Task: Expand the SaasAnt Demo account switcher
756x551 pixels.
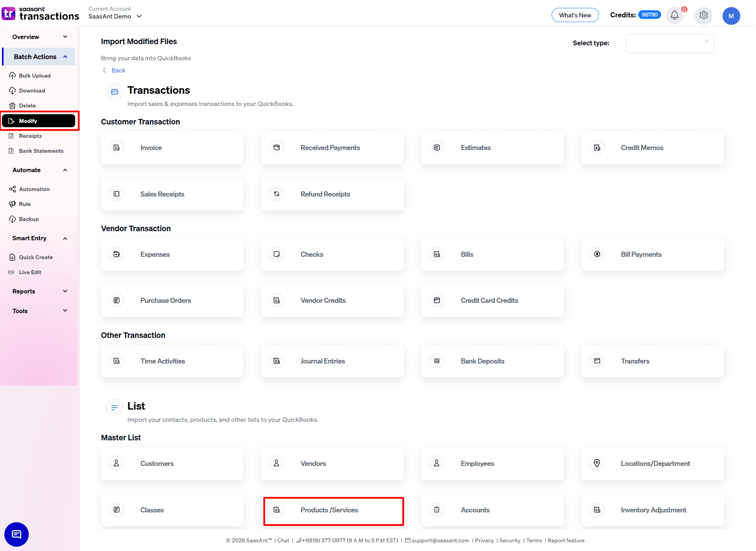Action: coord(115,16)
